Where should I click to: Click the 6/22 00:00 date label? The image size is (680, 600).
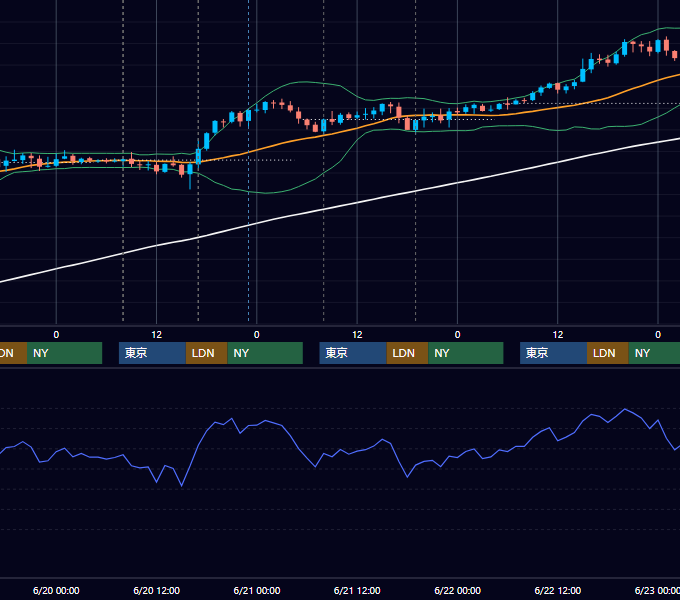(458, 590)
